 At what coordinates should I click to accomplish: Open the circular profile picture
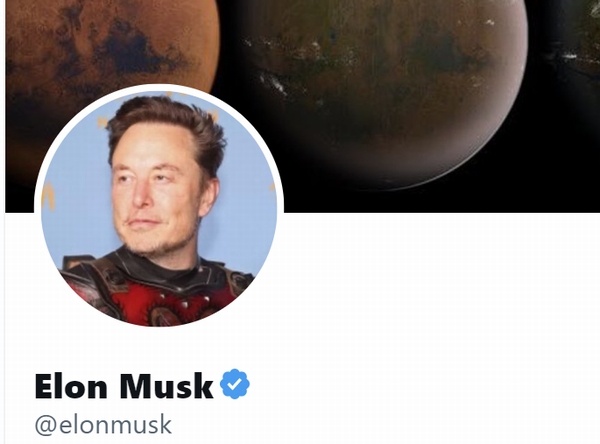159,208
